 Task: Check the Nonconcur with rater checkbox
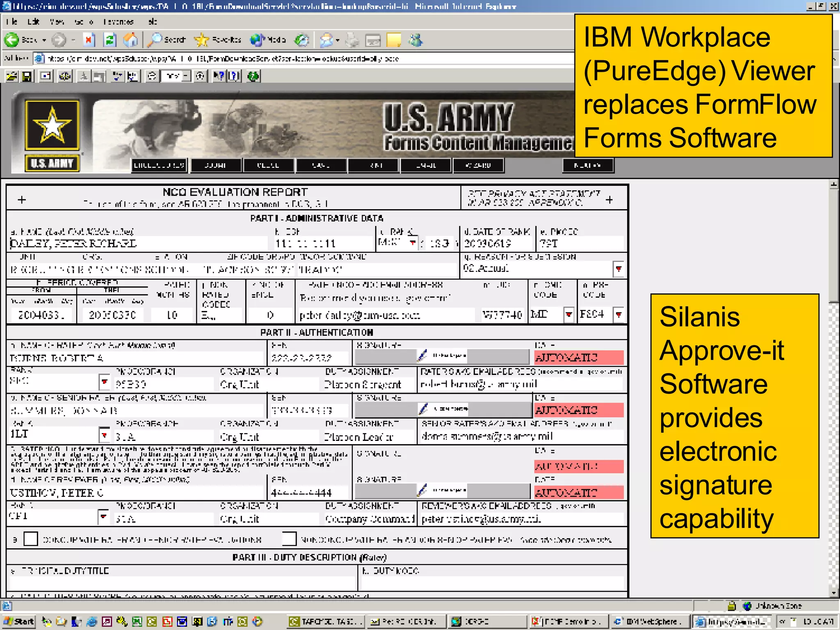point(289,539)
